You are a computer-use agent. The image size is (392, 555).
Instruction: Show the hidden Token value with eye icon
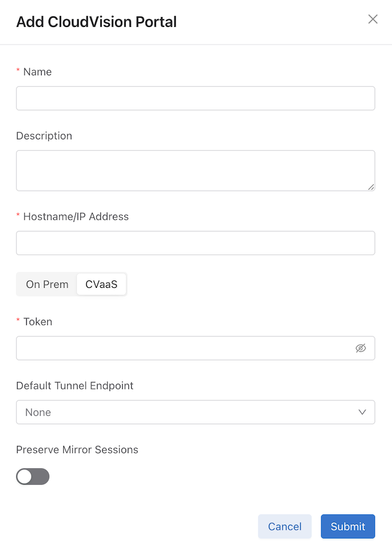(x=361, y=348)
